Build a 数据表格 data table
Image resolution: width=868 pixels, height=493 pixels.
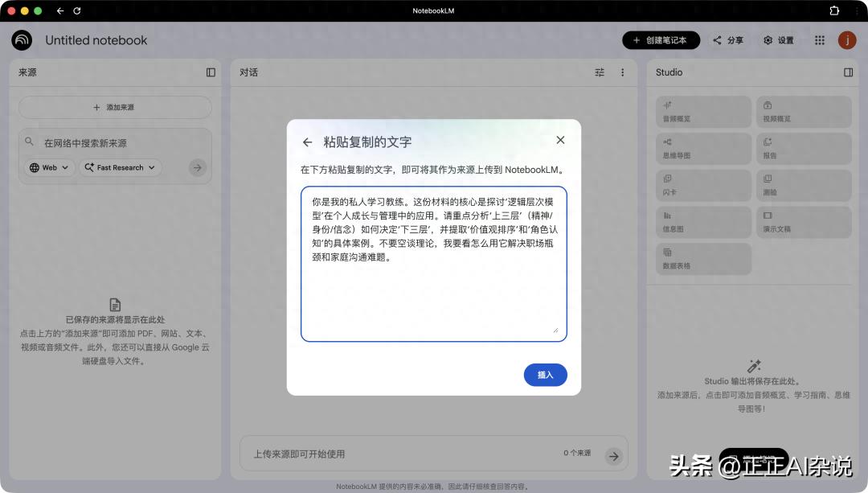pos(703,259)
